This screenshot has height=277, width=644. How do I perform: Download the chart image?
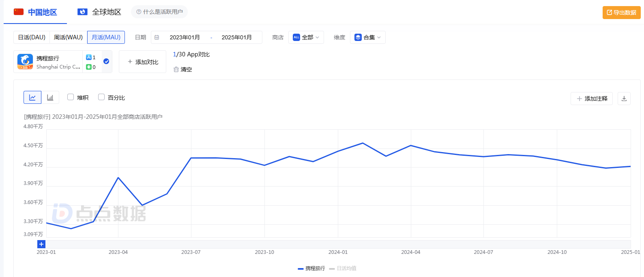pos(624,99)
